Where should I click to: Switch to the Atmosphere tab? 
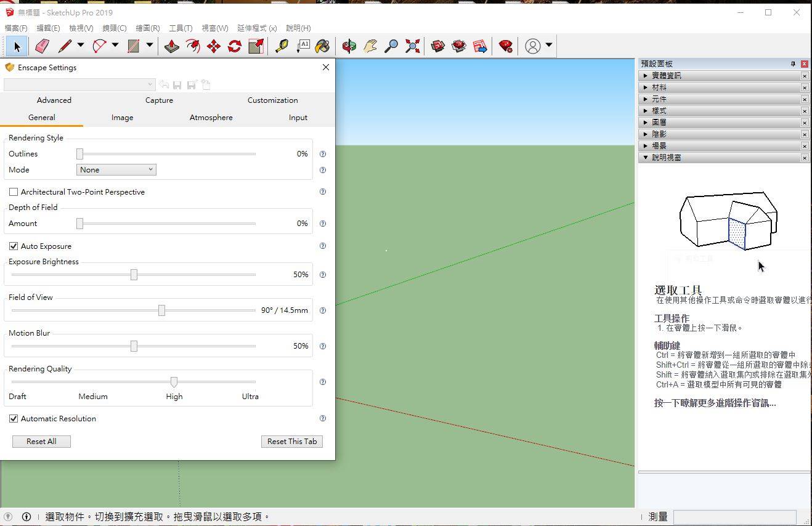(x=211, y=118)
